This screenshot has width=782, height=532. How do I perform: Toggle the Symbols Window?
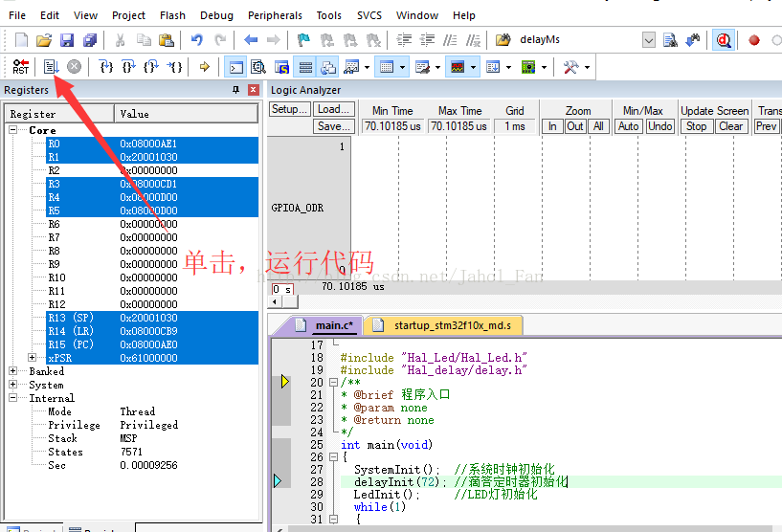pyautogui.click(x=281, y=66)
